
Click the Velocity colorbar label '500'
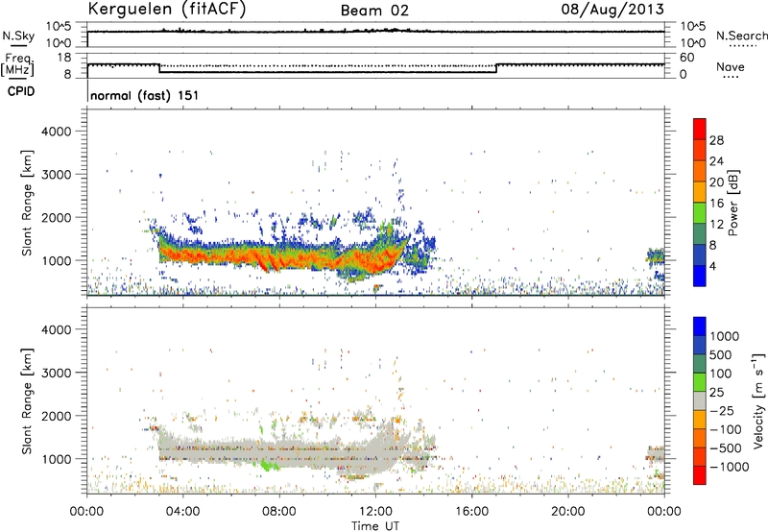(722, 354)
